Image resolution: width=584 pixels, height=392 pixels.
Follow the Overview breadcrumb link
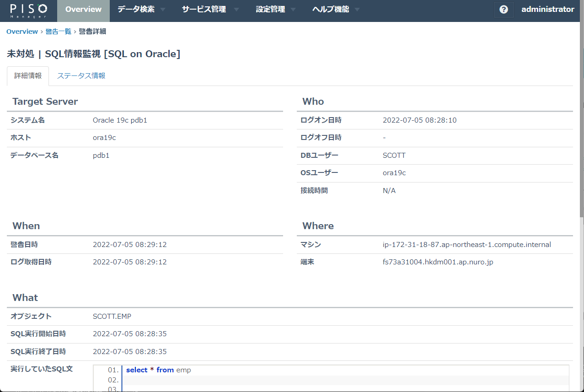coord(22,32)
